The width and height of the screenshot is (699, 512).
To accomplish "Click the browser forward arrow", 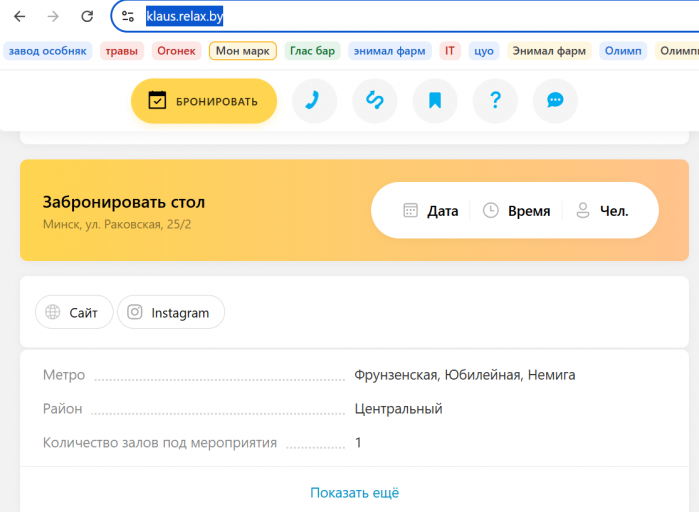I will click(x=53, y=16).
